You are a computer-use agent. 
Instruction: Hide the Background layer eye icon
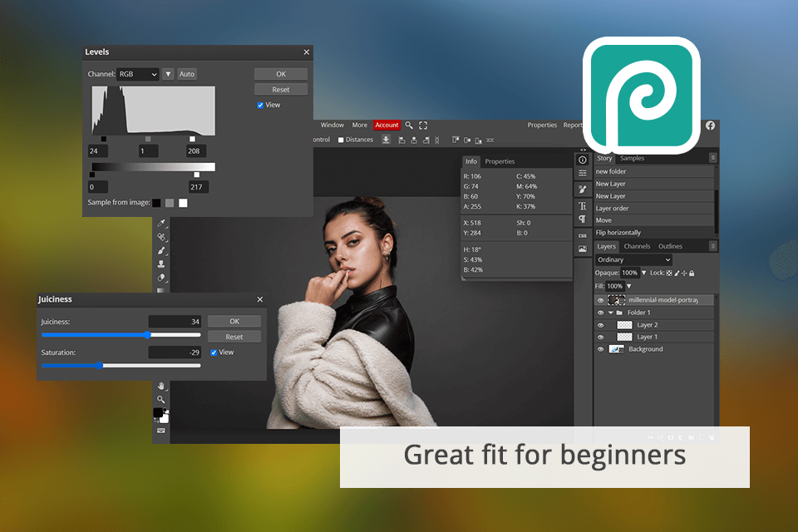(x=600, y=349)
